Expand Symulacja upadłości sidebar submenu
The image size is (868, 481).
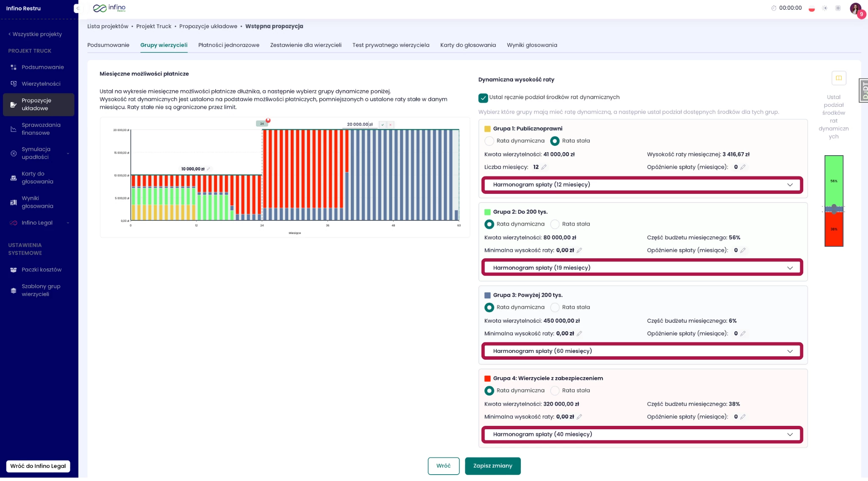[68, 154]
